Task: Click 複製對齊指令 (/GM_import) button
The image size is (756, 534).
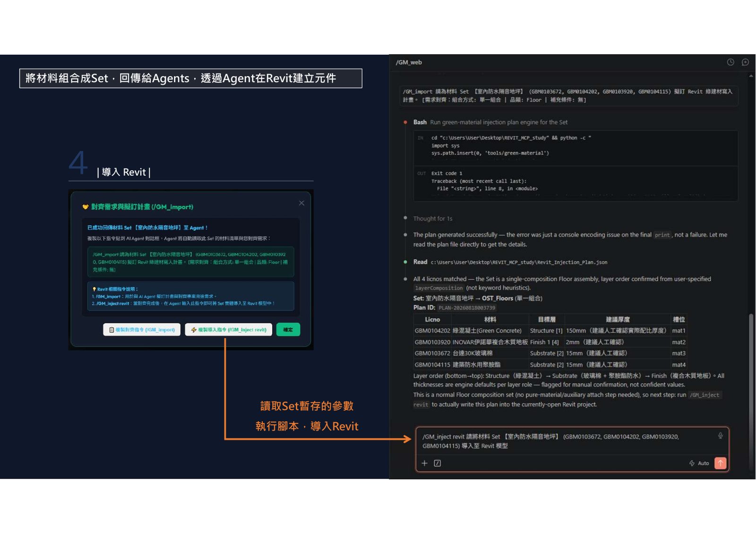Action: pyautogui.click(x=142, y=330)
